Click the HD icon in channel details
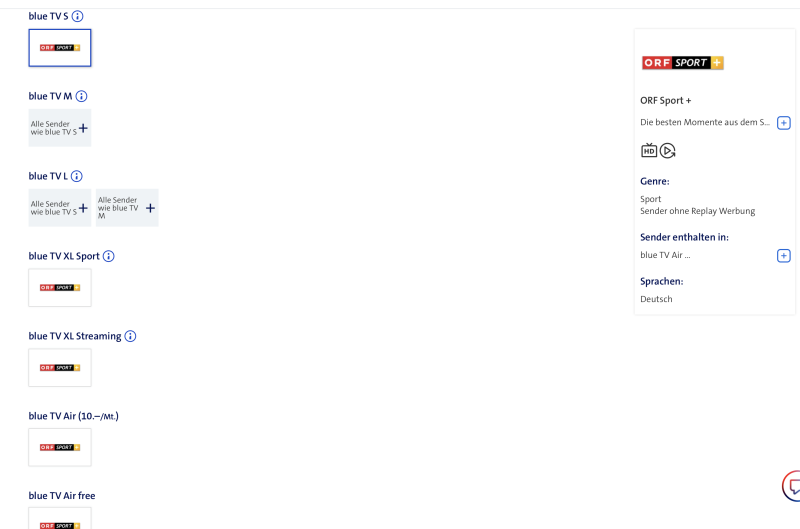Screen dimensions: 800x529 click(x=648, y=151)
